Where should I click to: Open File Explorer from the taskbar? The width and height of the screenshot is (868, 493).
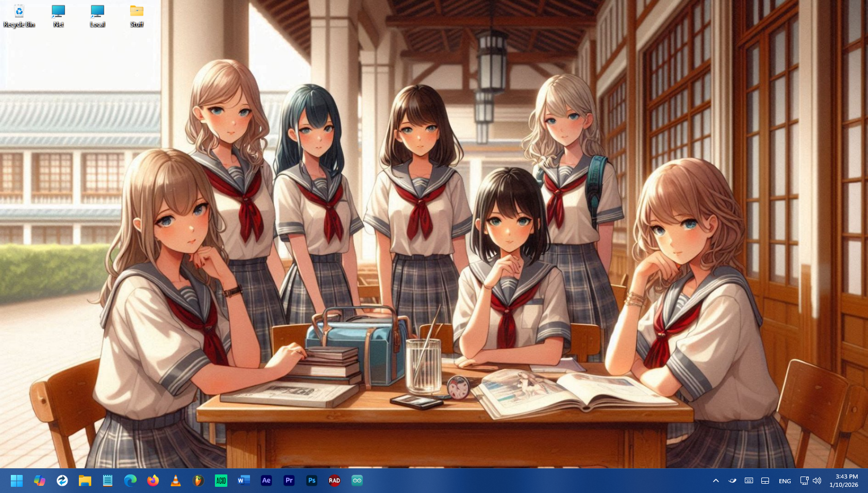point(85,481)
